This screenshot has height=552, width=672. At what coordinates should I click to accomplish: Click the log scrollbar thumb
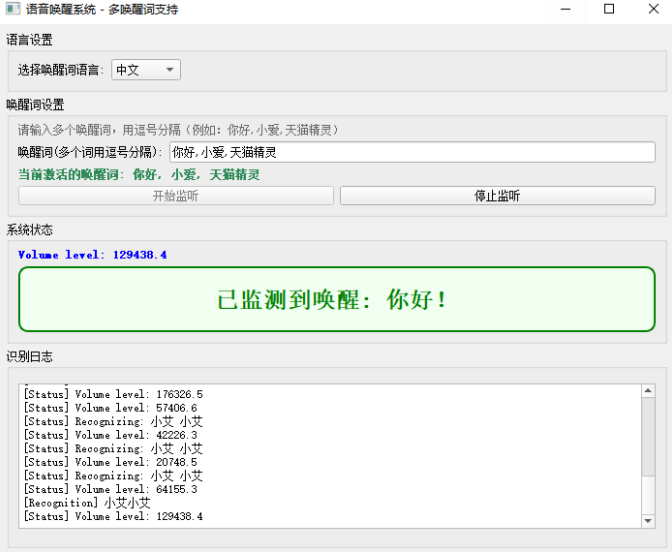(648, 437)
